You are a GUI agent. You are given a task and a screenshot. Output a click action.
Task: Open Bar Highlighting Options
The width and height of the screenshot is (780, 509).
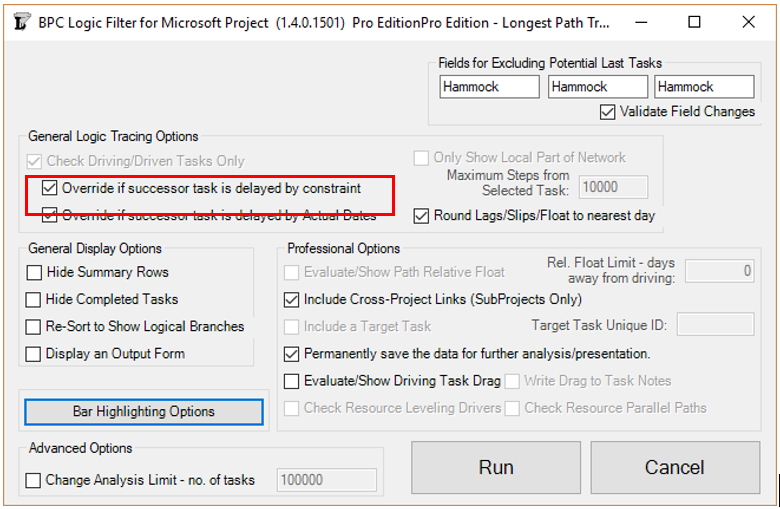point(144,411)
